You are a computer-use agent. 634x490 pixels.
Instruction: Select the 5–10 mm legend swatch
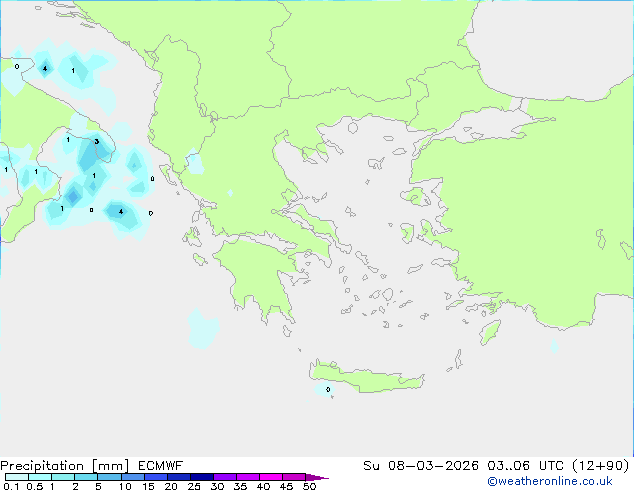[x=109, y=477]
